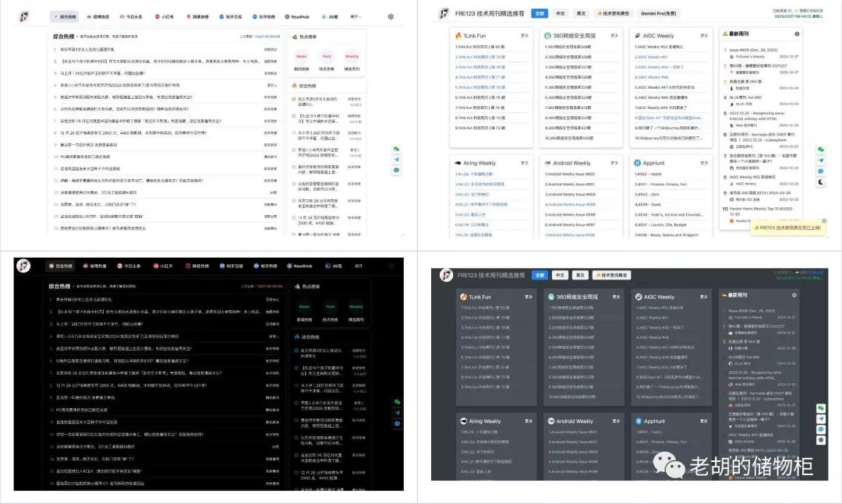Screen dimensions: 842x504
Task: Click the site logo on dark hot-list page
Action: 23,266
